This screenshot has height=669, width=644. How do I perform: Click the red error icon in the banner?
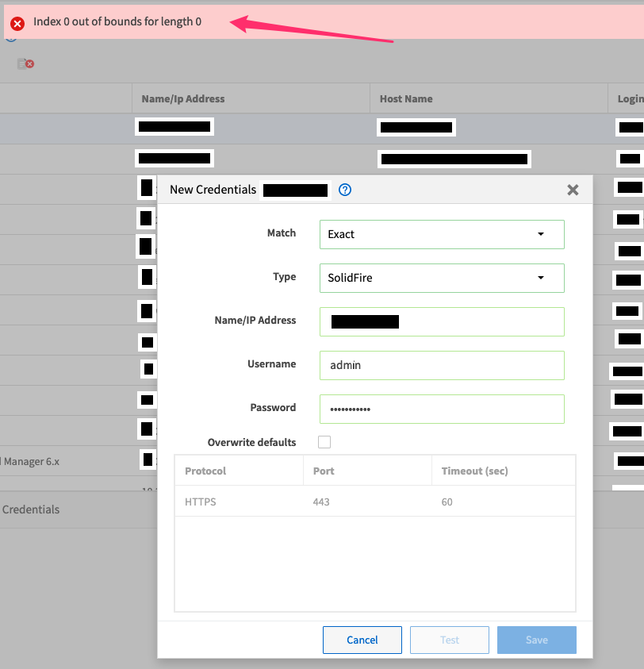tap(17, 23)
